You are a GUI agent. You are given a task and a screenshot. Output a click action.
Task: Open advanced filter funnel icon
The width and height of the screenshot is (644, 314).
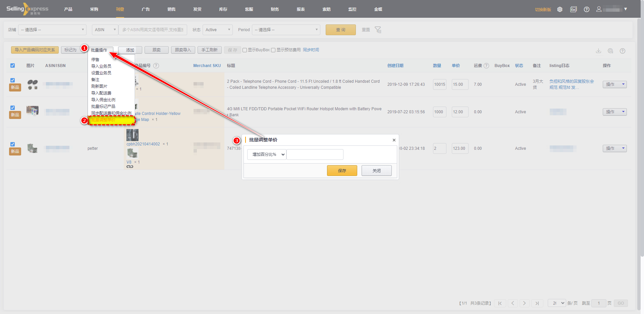(378, 30)
